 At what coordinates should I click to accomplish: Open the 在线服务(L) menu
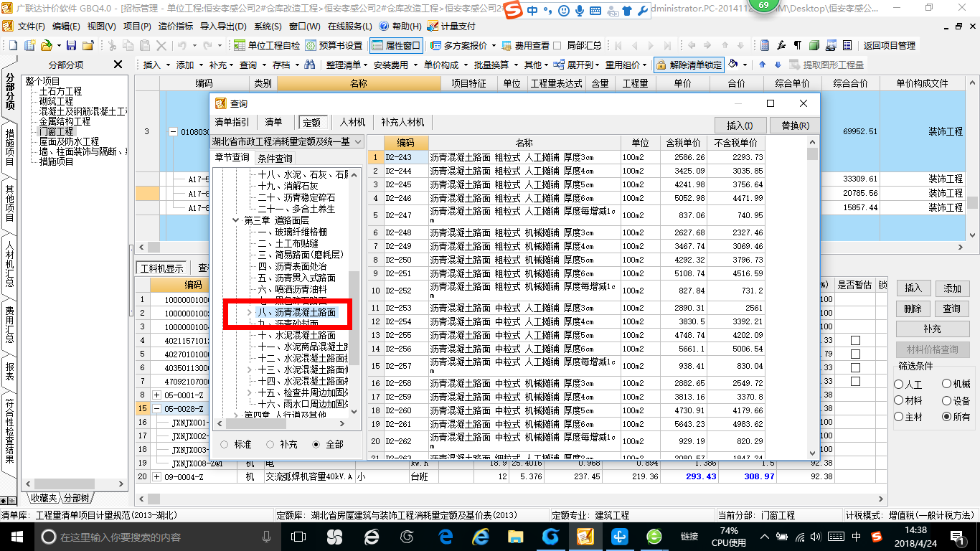pyautogui.click(x=349, y=26)
